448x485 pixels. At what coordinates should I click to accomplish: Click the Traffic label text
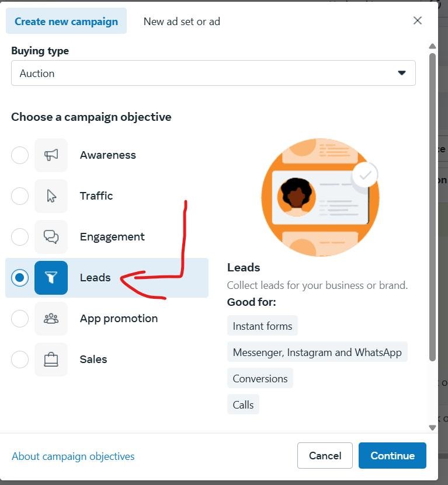pyautogui.click(x=96, y=196)
